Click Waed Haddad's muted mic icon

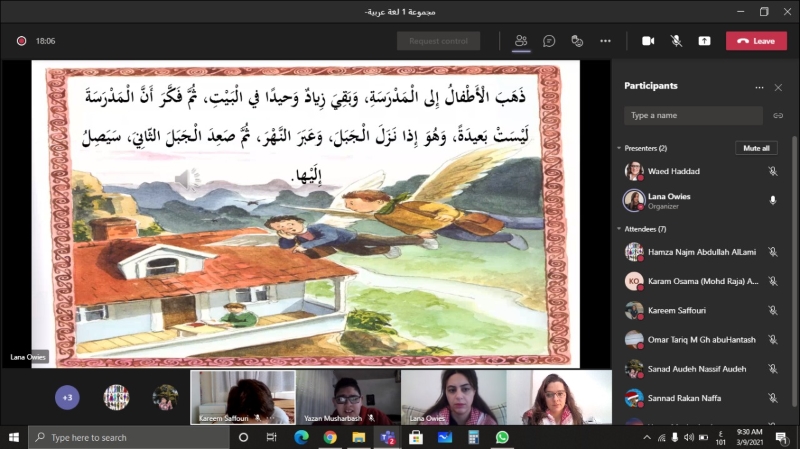click(x=772, y=171)
